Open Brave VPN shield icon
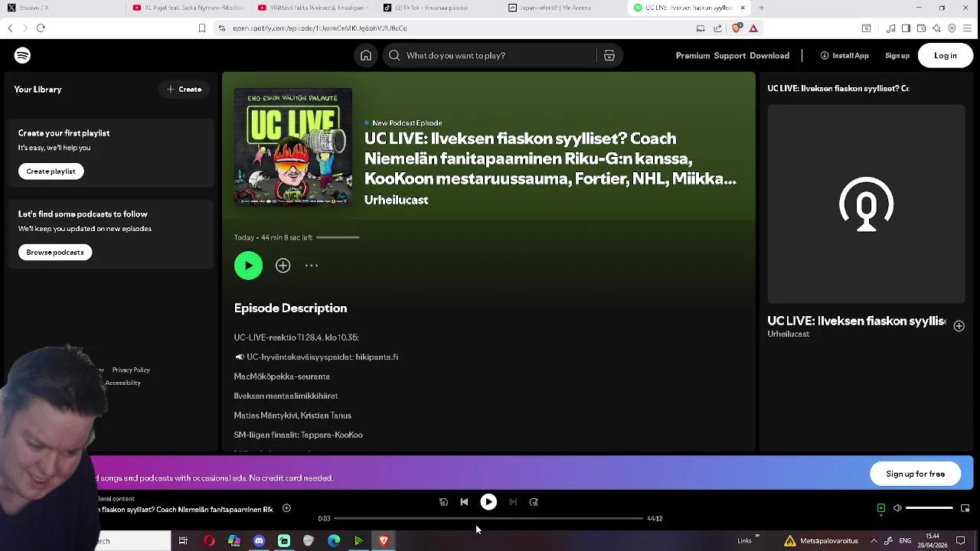 [952, 28]
